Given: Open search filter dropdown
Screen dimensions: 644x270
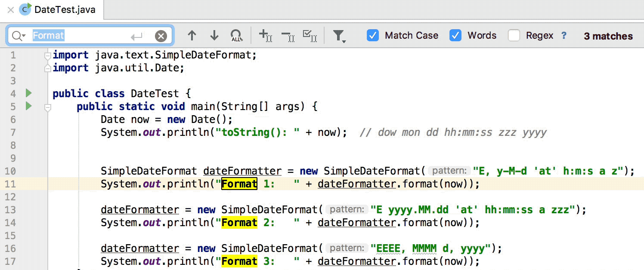Looking at the screenshot, I should pos(340,36).
